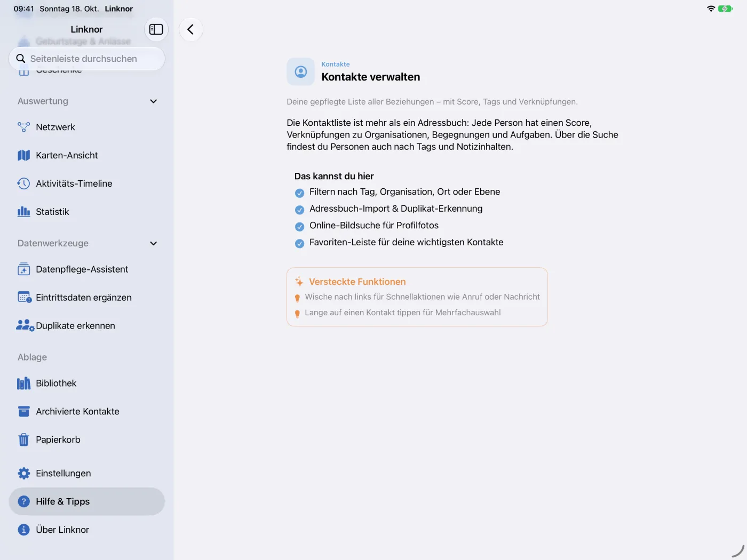Click the Karten-Ansicht map icon
This screenshot has height=560, width=747.
23,155
